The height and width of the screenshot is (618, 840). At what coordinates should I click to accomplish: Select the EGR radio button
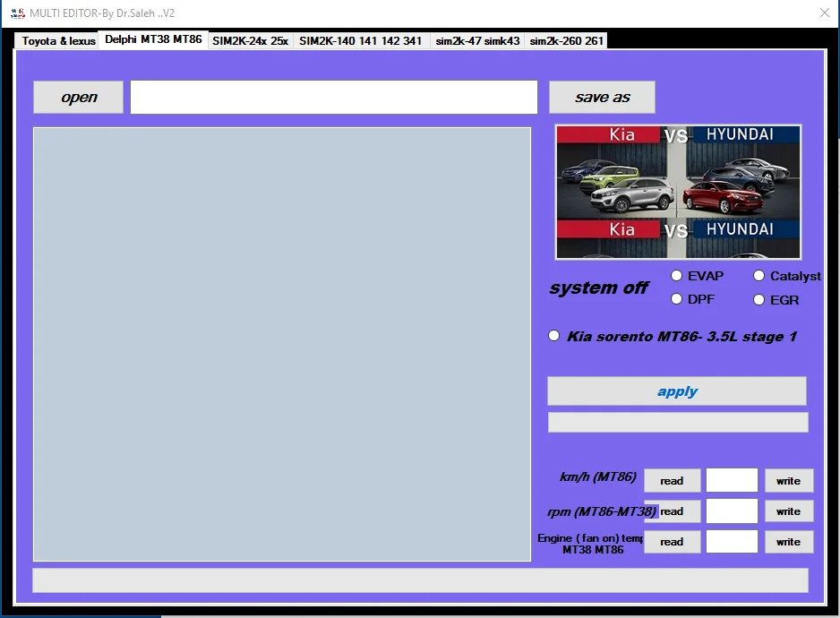(x=759, y=298)
